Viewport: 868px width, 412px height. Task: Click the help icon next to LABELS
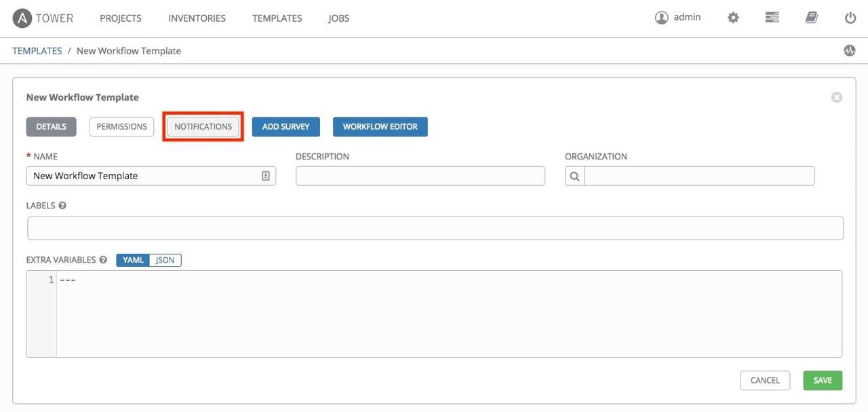[61, 204]
